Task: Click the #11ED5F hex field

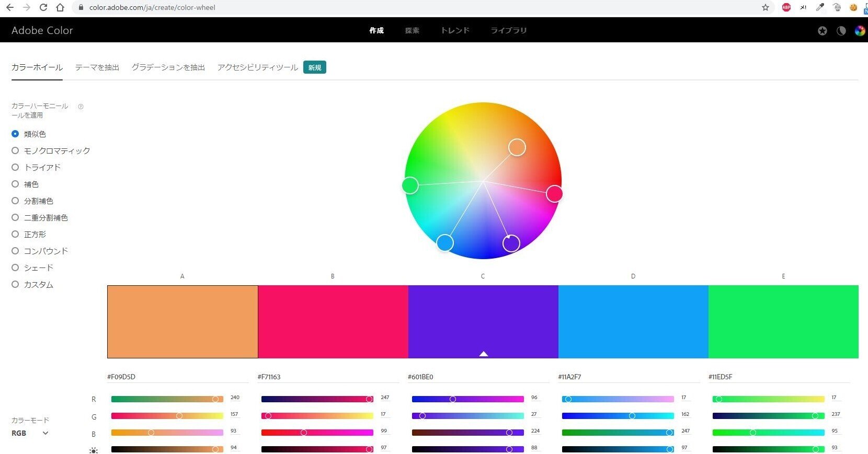Action: [779, 377]
